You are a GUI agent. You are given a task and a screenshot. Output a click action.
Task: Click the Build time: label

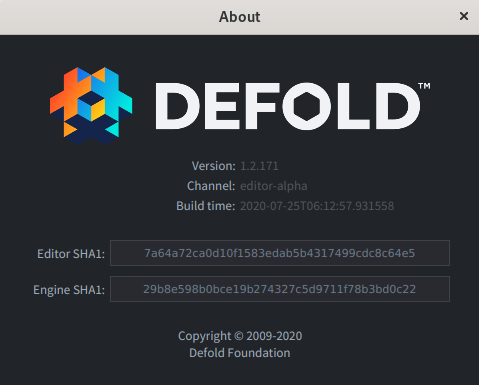click(206, 206)
